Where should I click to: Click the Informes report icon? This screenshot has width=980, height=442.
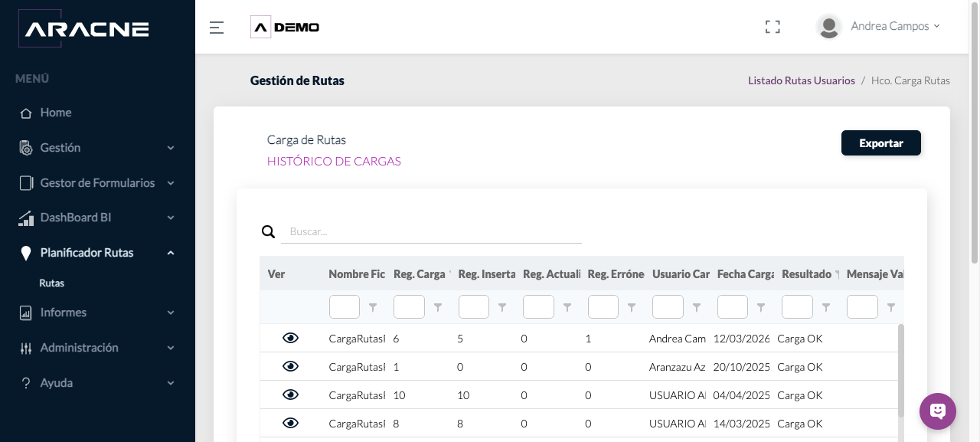[x=25, y=313]
